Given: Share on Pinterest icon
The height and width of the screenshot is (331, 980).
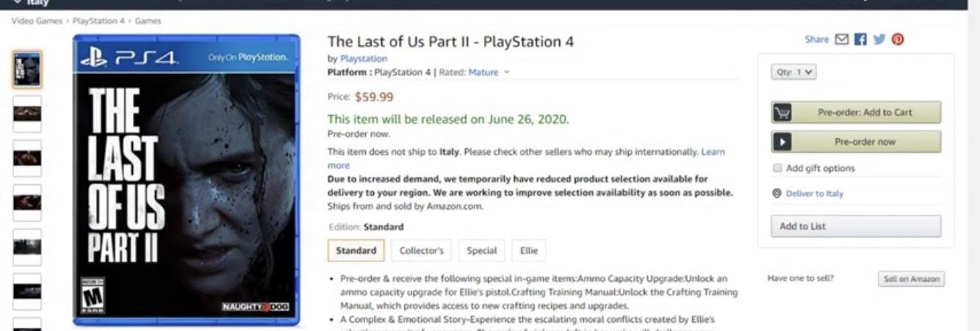Looking at the screenshot, I should click(898, 40).
